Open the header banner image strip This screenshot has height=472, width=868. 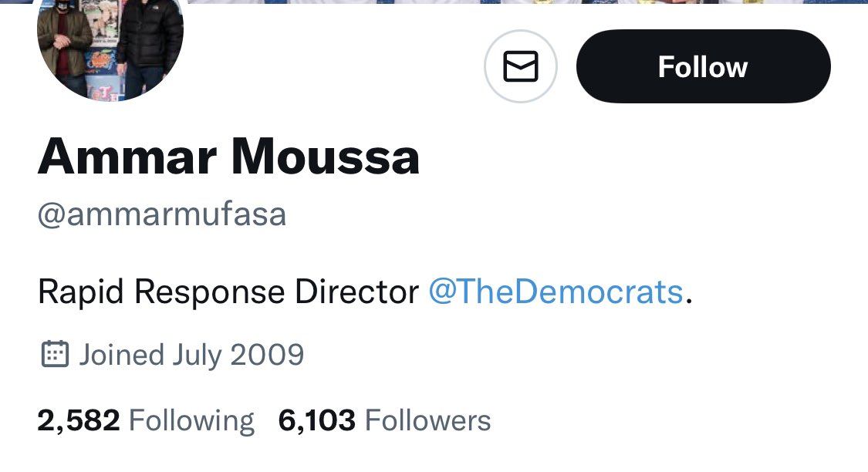(526, 2)
